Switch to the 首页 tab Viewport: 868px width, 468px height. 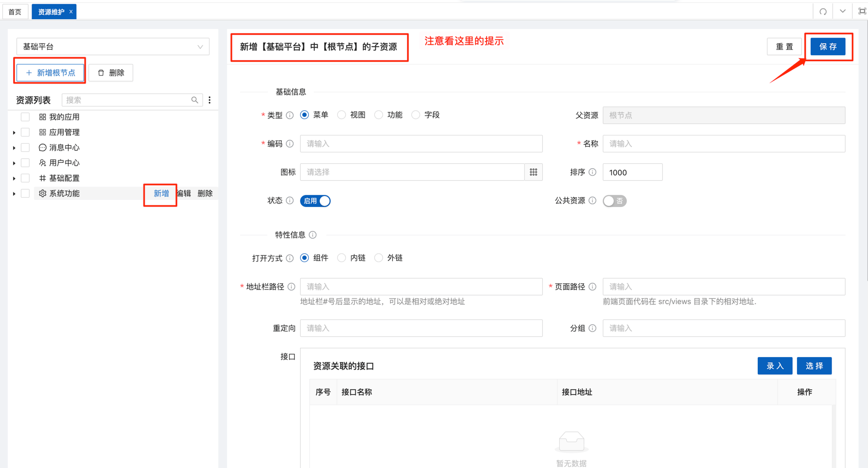(x=15, y=11)
